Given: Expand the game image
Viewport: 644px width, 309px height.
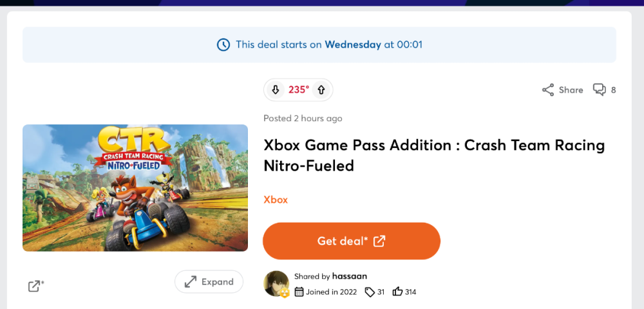Looking at the screenshot, I should click(209, 282).
